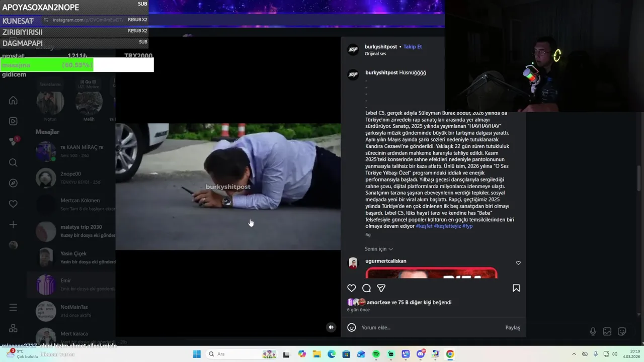Open #keşfetteyiz hashtag in caption
The image size is (644, 362).
click(447, 226)
